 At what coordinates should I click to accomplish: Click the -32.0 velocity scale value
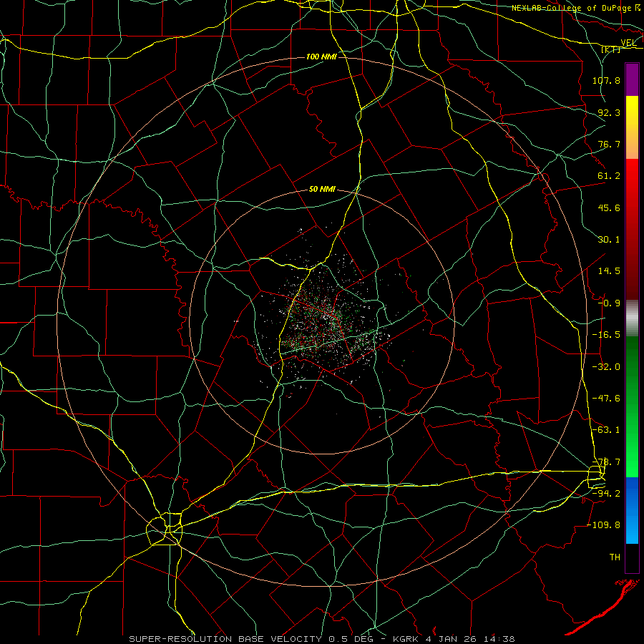point(606,367)
